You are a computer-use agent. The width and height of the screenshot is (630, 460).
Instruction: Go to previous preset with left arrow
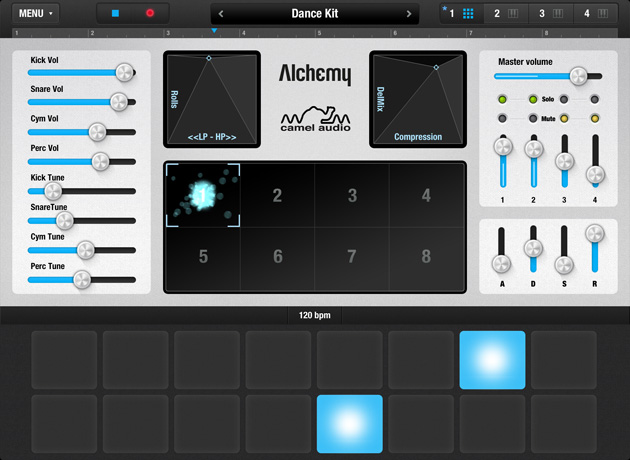[221, 14]
